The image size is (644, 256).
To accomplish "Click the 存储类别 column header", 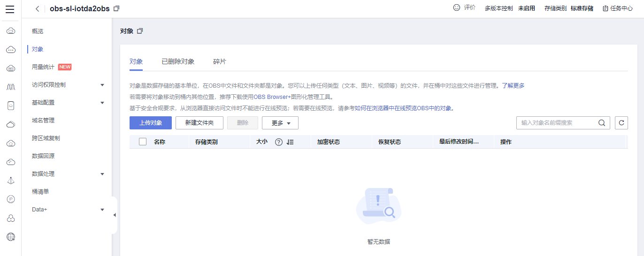I will (x=207, y=142).
